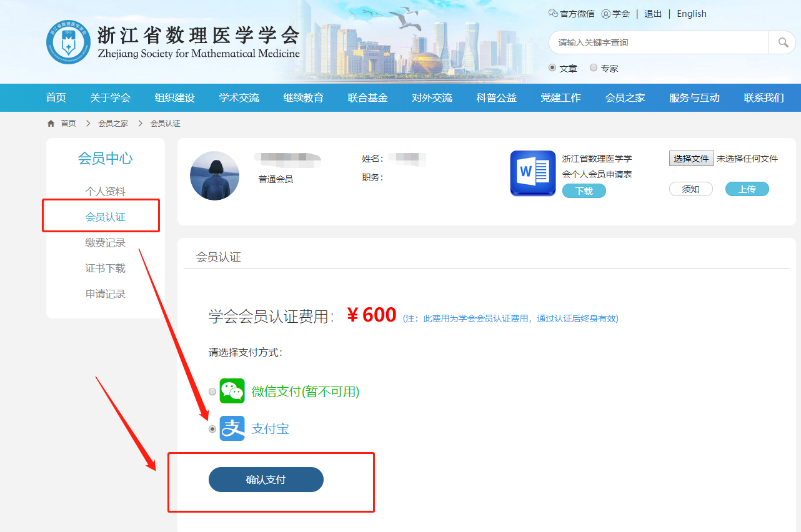Select the 支付宝 payment radio button
This screenshot has height=532, width=801.
212,429
